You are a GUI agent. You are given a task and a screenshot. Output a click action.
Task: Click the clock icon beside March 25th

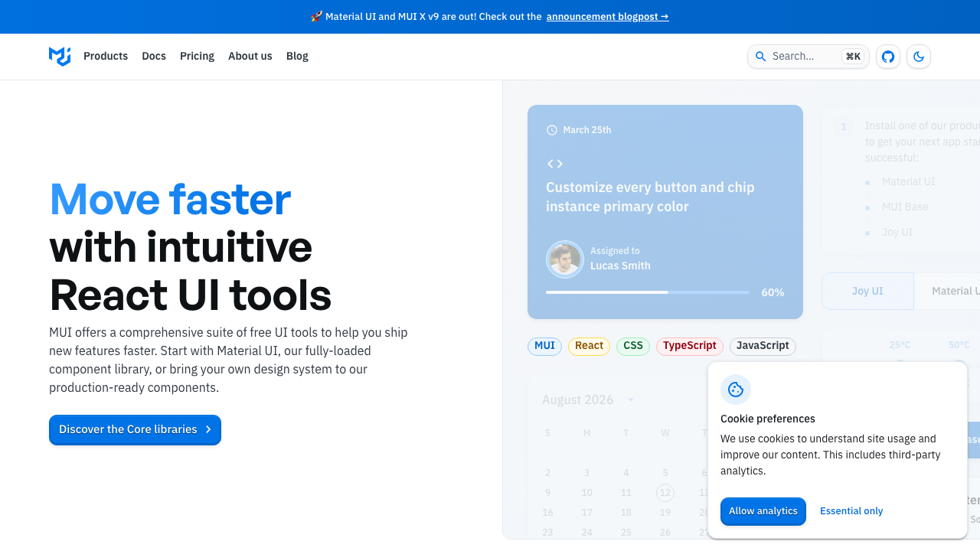(x=552, y=130)
